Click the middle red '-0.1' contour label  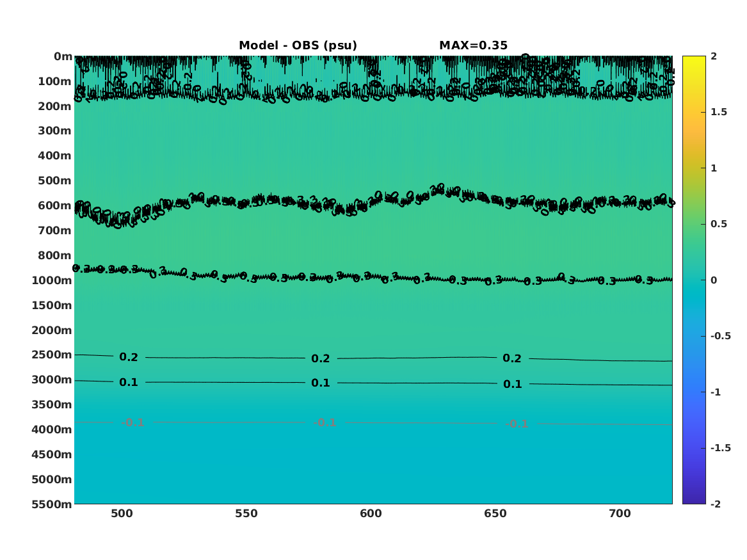[x=325, y=423]
